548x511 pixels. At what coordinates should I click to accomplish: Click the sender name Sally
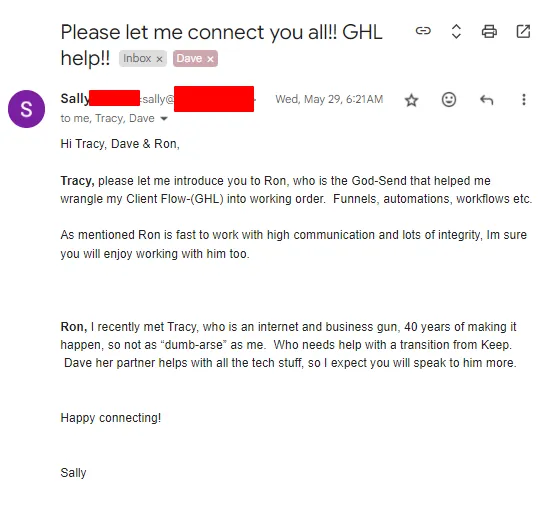(75, 99)
